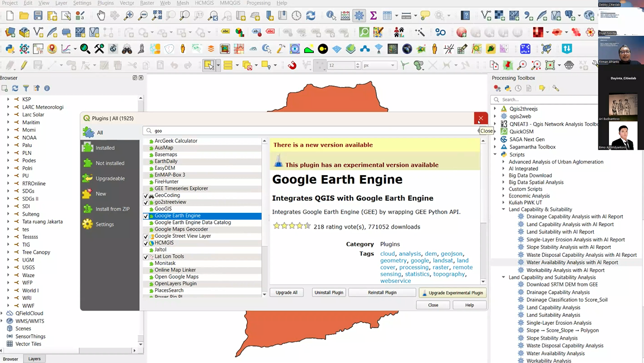Screen dimensions: 644x363
Task: Click the Map Tips speech bubble icon
Action: pos(425,16)
